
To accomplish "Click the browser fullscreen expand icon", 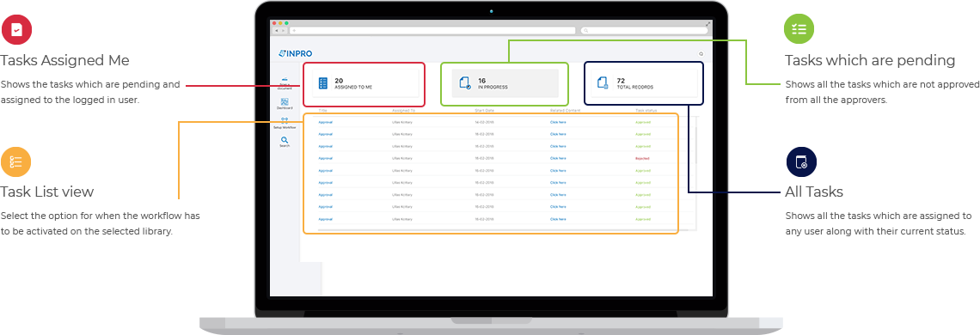I will coord(708,24).
